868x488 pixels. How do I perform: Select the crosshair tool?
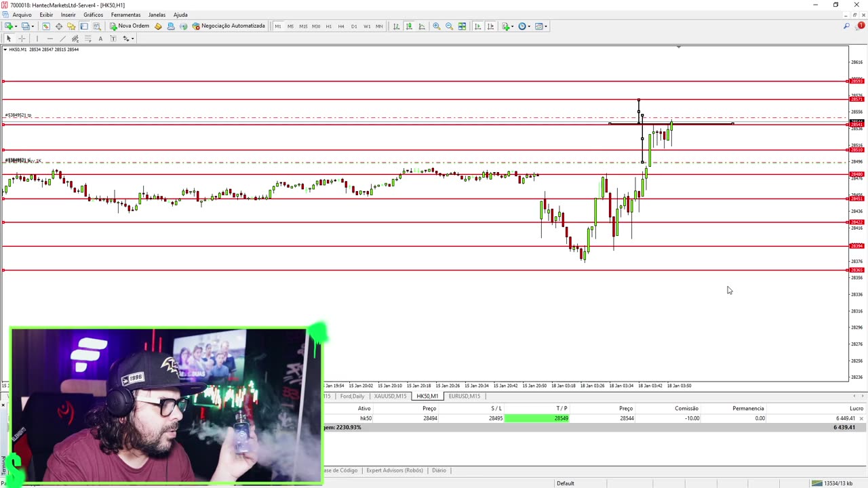[x=22, y=39]
